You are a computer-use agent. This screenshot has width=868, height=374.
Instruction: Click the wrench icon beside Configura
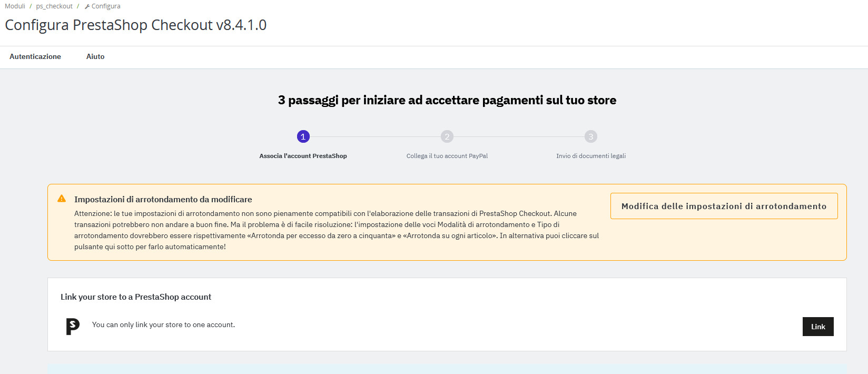[87, 6]
